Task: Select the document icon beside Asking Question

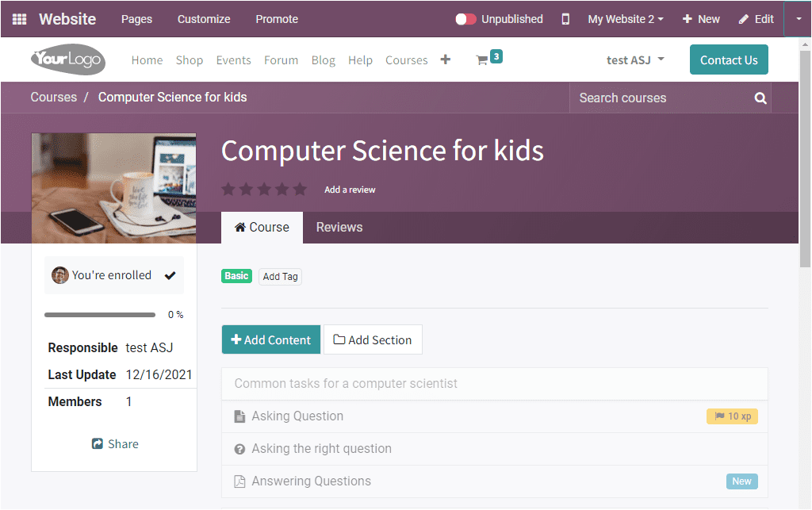Action: point(239,416)
